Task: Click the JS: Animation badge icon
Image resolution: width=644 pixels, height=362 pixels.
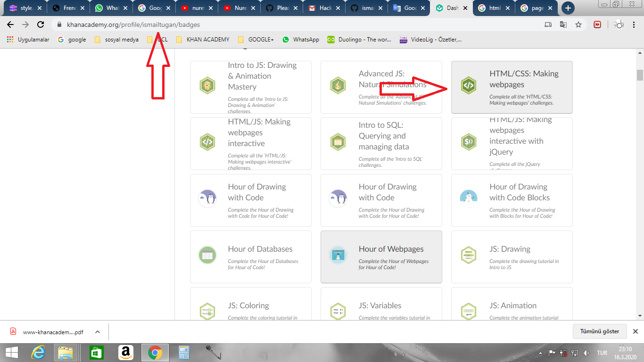Action: point(468,311)
